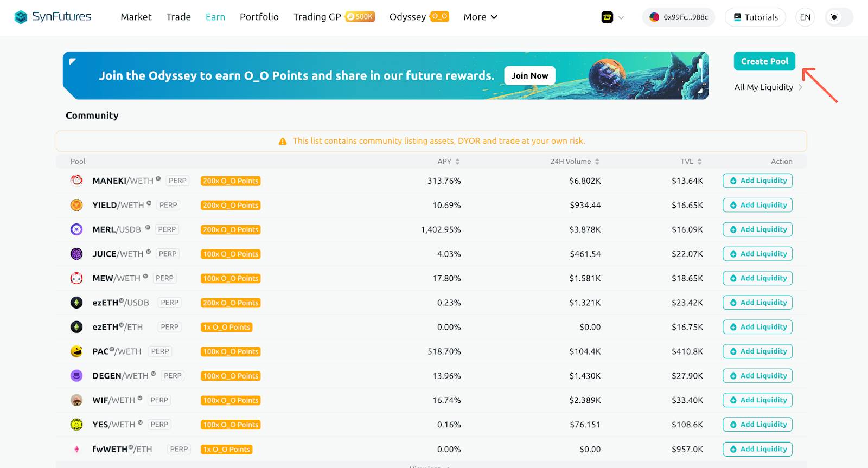The height and width of the screenshot is (468, 868).
Task: Click the MERL token icon
Action: click(x=76, y=229)
